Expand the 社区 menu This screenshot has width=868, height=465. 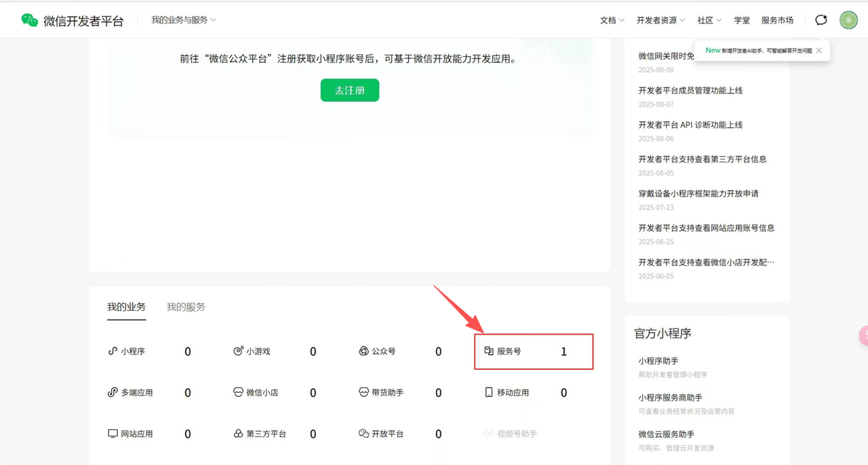click(709, 20)
